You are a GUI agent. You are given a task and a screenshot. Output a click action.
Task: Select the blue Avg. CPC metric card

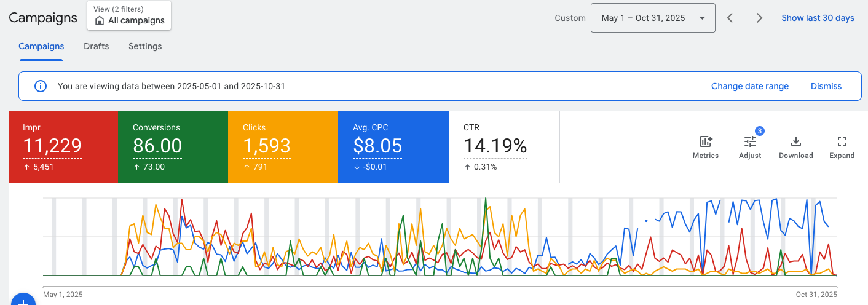[x=393, y=147]
